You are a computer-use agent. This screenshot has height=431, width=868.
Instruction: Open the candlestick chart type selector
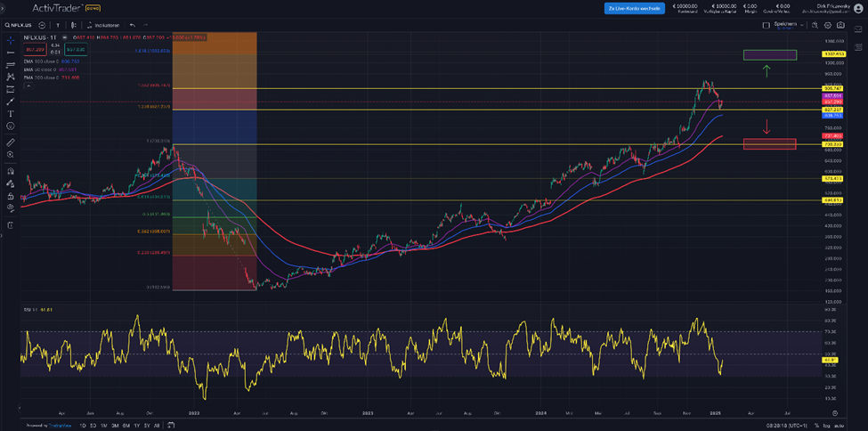click(73, 26)
